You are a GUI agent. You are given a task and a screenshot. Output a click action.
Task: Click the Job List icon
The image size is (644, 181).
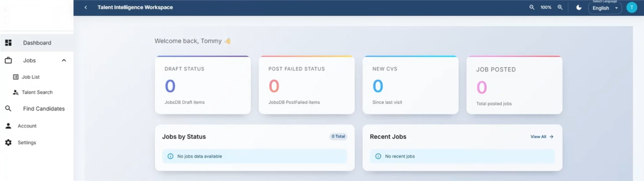pyautogui.click(x=16, y=77)
